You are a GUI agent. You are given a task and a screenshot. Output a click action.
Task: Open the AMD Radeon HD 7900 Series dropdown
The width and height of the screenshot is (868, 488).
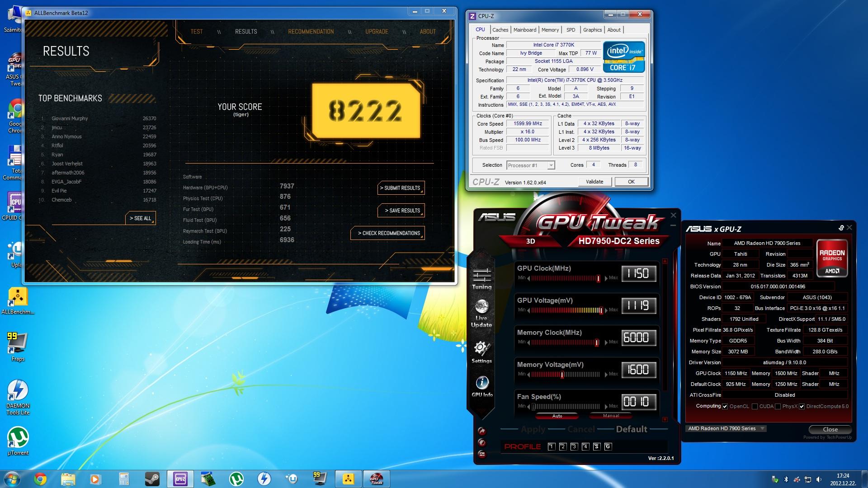coord(762,428)
